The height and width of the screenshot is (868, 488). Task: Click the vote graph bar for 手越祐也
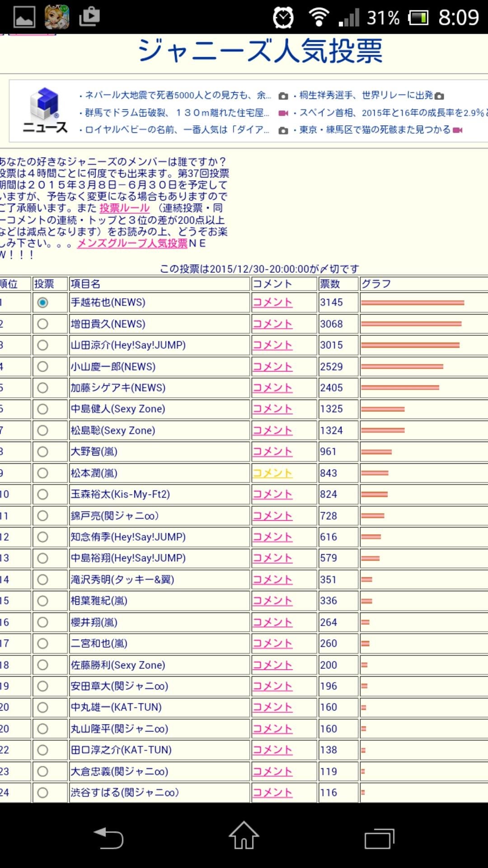pyautogui.click(x=412, y=302)
